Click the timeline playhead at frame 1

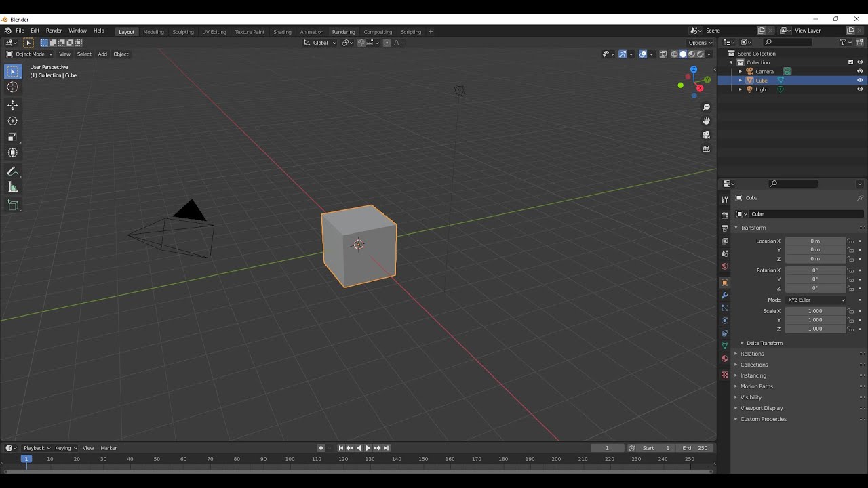[26, 459]
